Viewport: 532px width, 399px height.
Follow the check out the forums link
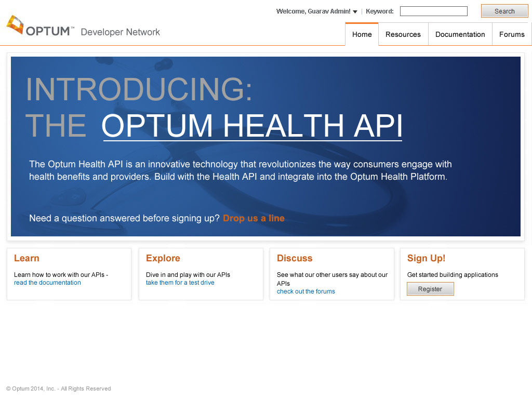click(305, 291)
